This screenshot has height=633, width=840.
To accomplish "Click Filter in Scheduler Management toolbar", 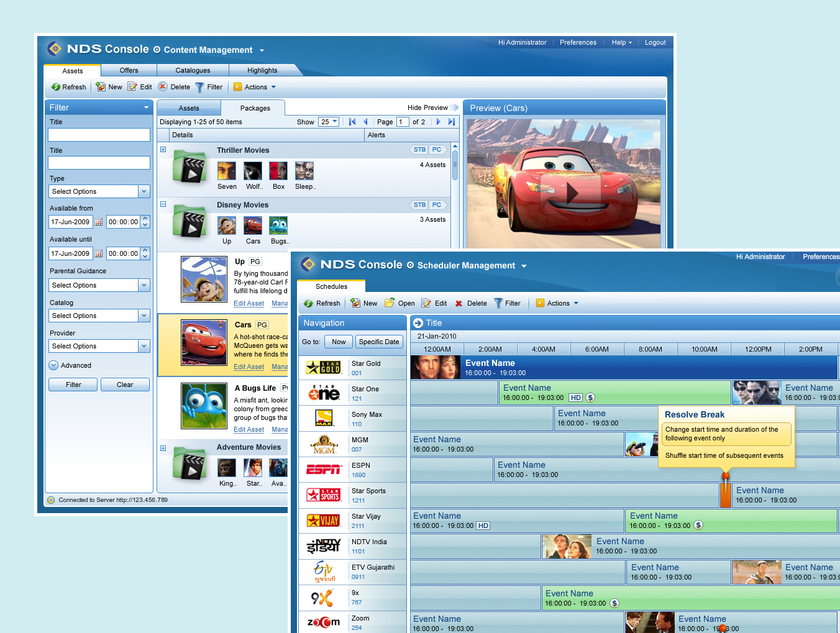I will pyautogui.click(x=508, y=303).
